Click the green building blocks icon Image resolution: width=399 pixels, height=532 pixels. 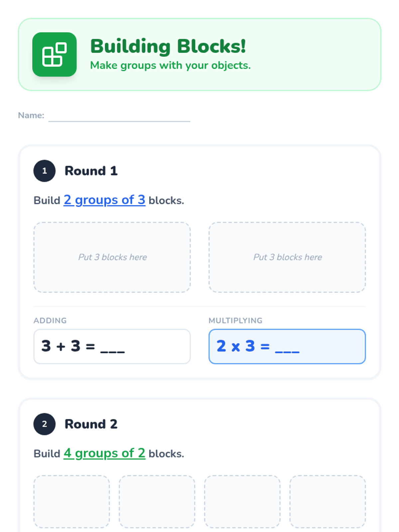(54, 55)
